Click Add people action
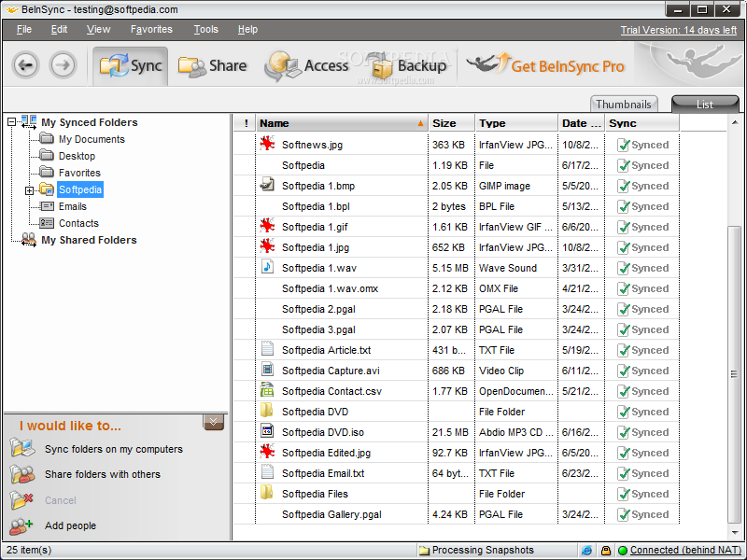 click(x=70, y=525)
